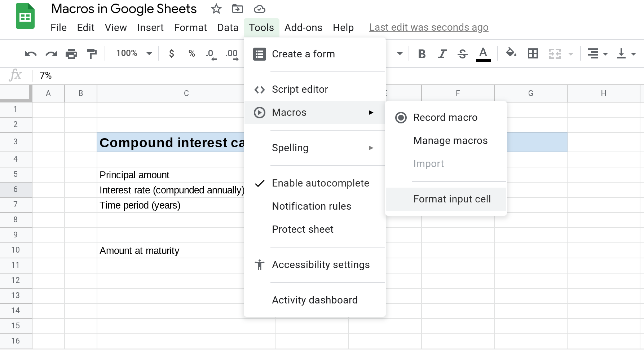Open the fill color picker

click(511, 53)
